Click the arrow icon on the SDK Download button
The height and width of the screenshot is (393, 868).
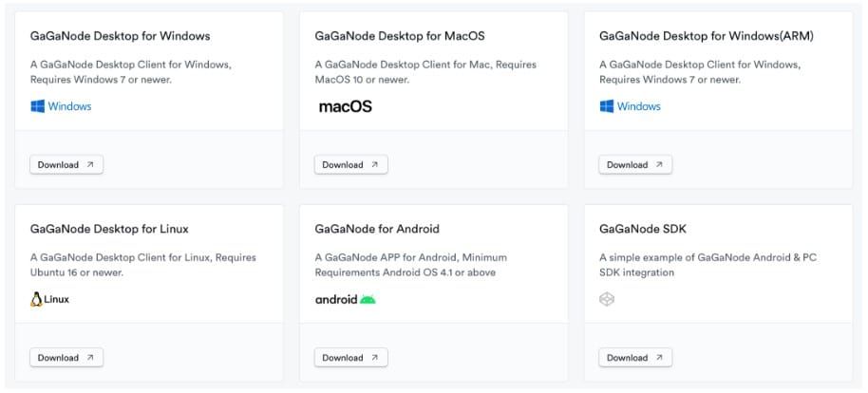point(659,358)
